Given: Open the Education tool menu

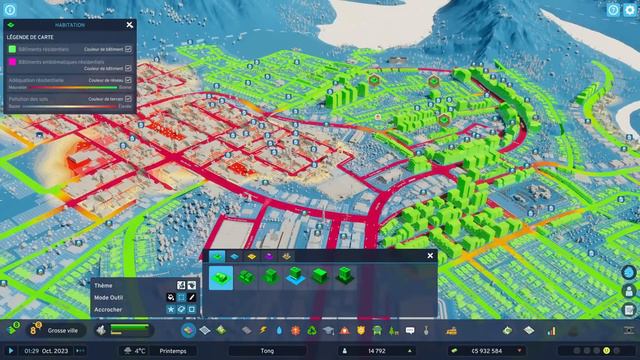Looking at the screenshot, I should tap(329, 330).
